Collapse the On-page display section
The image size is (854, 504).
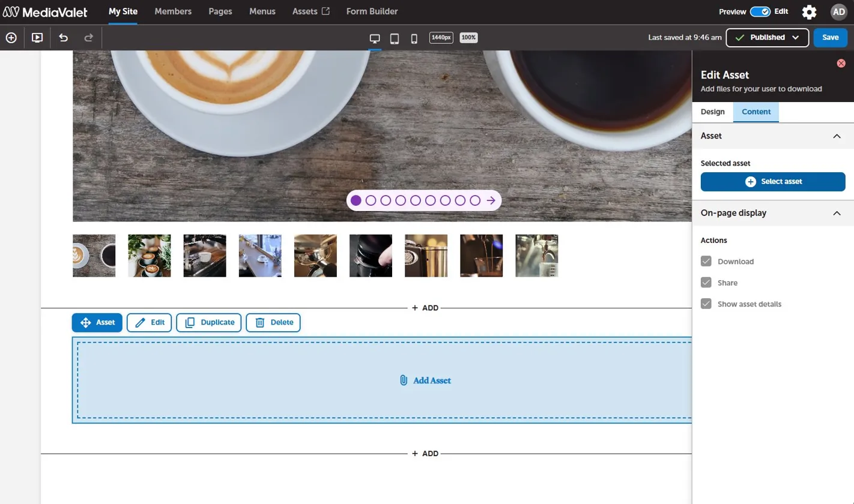[837, 213]
